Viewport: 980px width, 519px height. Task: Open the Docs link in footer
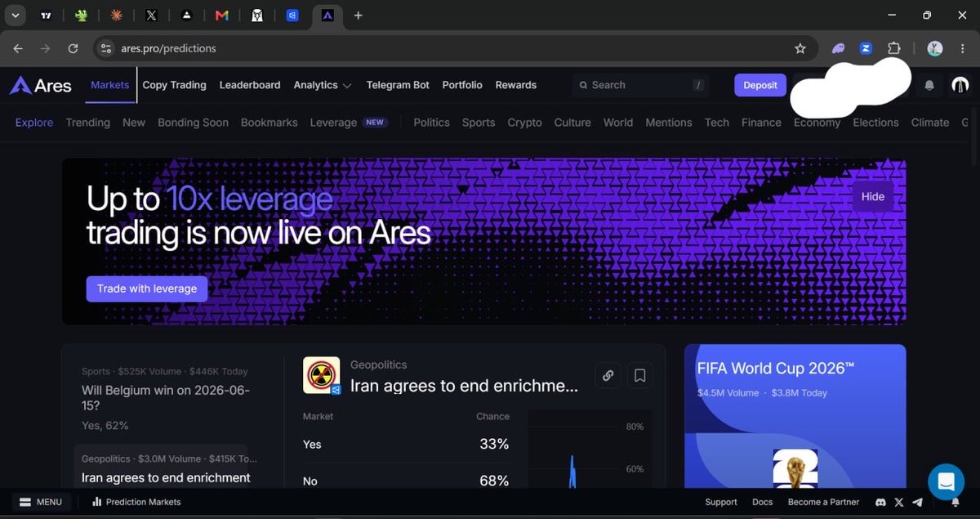pyautogui.click(x=763, y=503)
